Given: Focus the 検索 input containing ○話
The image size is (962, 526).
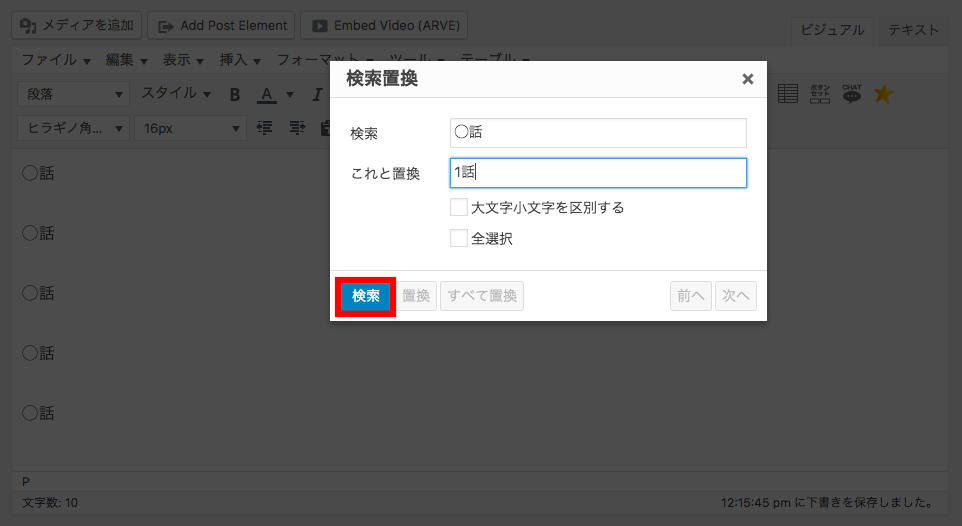Looking at the screenshot, I should [598, 133].
